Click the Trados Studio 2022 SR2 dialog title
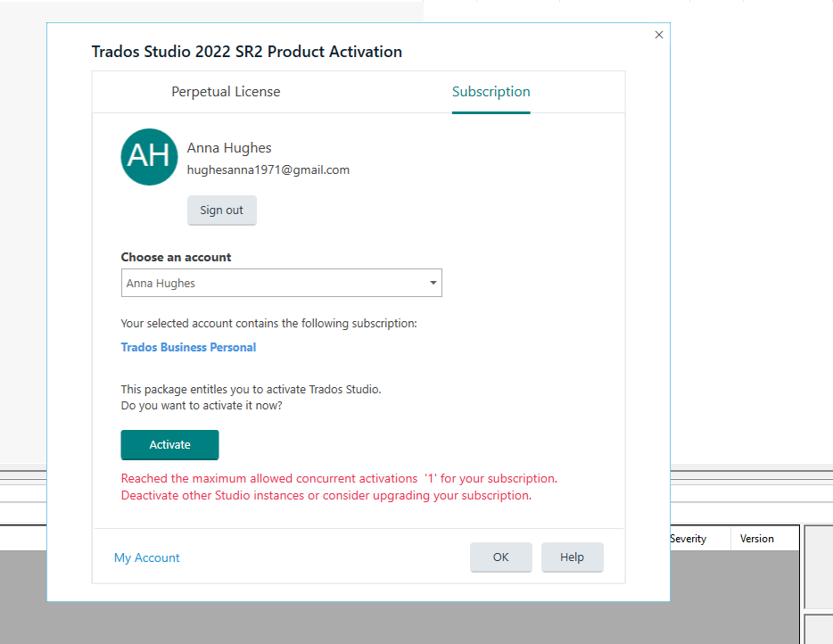Image resolution: width=833 pixels, height=644 pixels. point(246,52)
